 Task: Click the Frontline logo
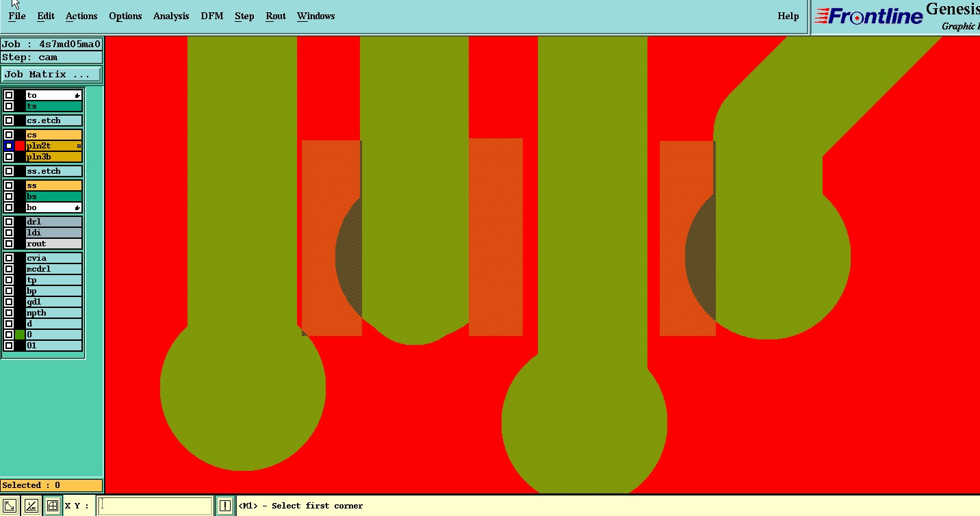pyautogui.click(x=868, y=16)
